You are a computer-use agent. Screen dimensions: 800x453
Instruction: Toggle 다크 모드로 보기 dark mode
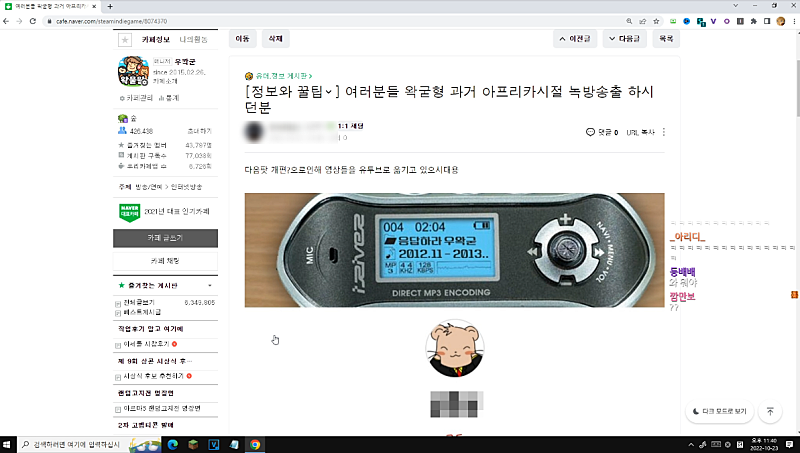(x=719, y=411)
